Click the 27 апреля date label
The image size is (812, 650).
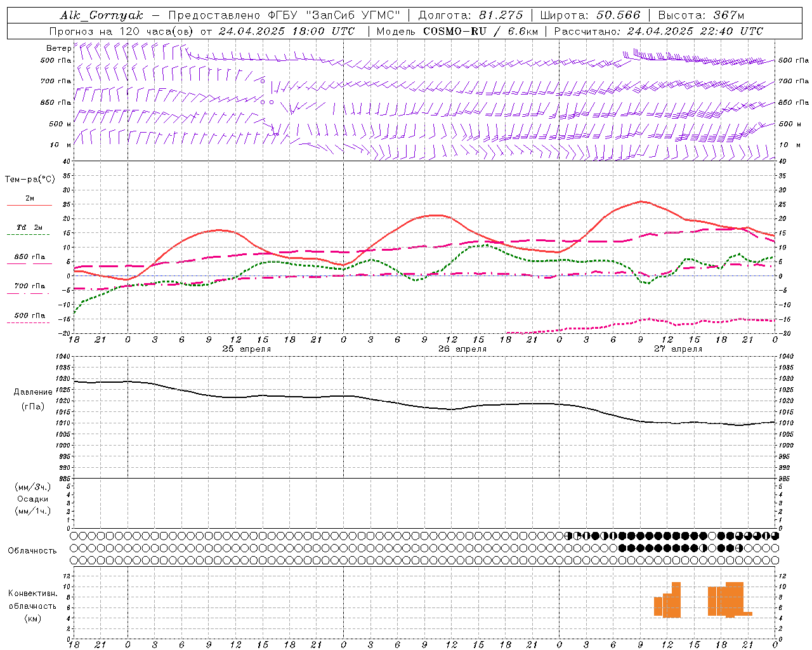pos(678,349)
